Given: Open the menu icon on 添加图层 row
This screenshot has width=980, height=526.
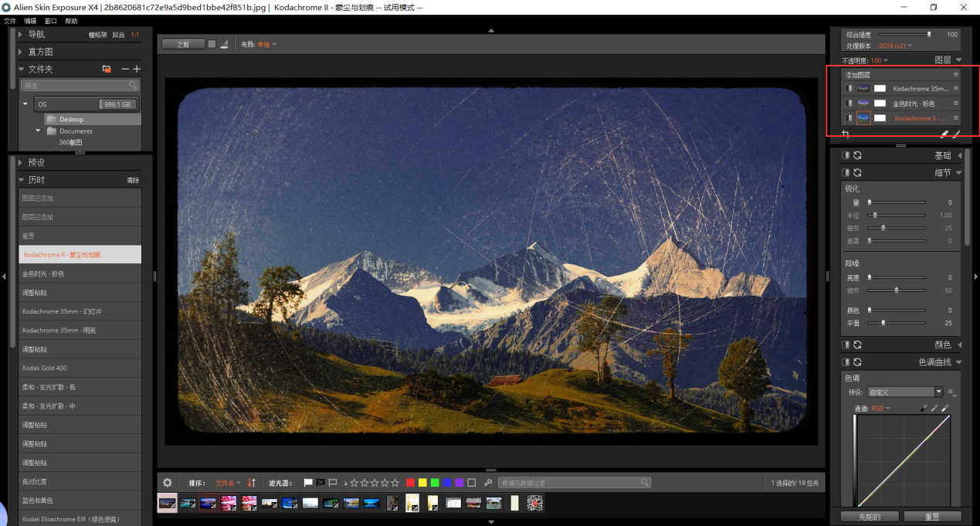Looking at the screenshot, I should click(955, 75).
